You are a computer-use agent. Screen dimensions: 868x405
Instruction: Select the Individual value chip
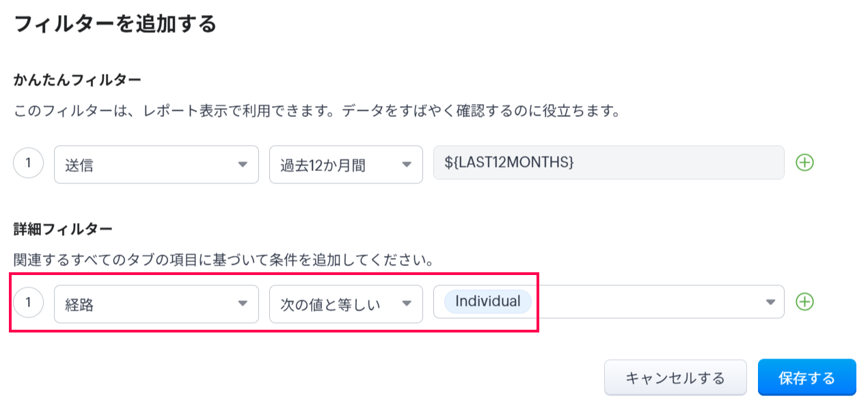tap(487, 302)
